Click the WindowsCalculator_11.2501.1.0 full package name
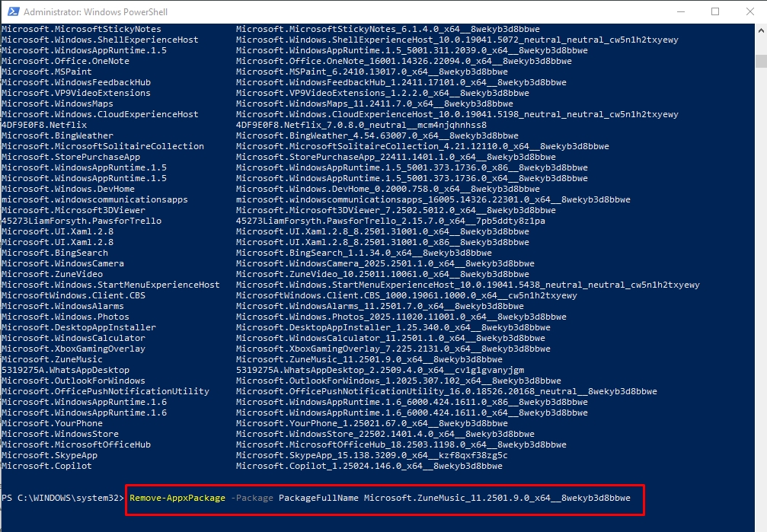 tap(390, 339)
